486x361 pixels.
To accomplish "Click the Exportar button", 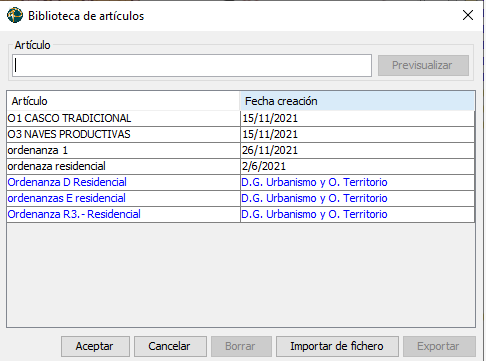I will click(439, 346).
